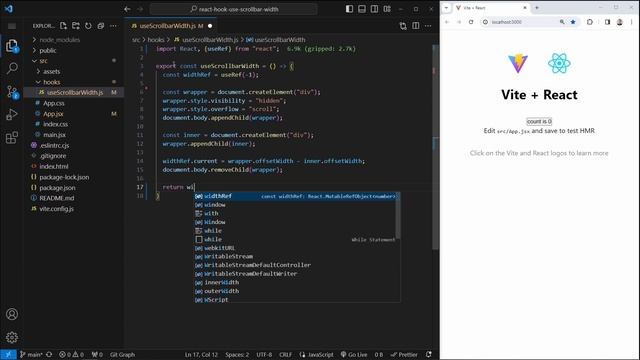Open .eslintrc.cjs file

[x=54, y=145]
